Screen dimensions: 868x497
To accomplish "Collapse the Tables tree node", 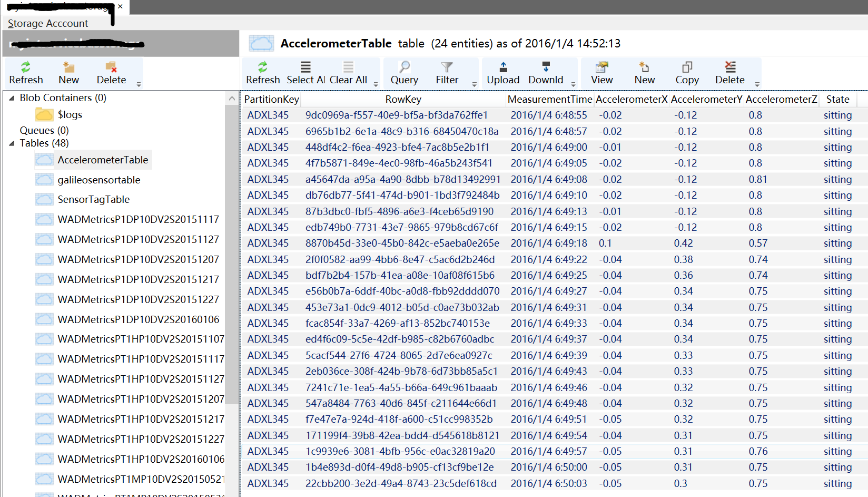I will (12, 143).
